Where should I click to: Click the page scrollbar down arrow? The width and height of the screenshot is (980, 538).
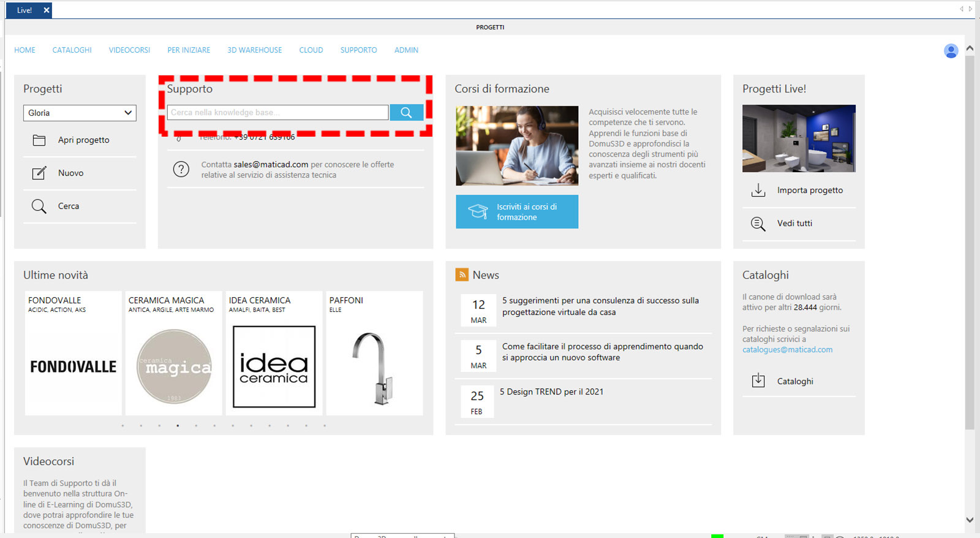point(970,520)
